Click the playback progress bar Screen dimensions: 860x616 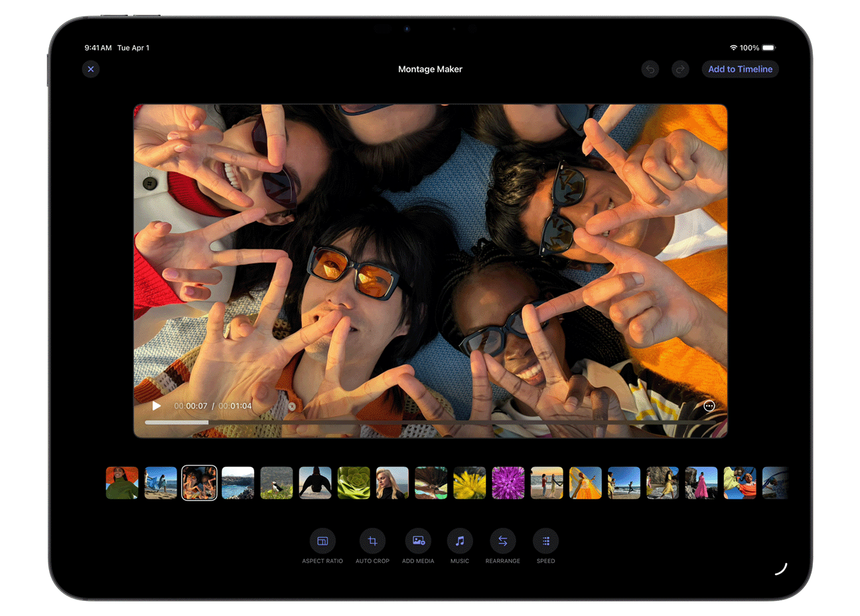pyautogui.click(x=431, y=422)
